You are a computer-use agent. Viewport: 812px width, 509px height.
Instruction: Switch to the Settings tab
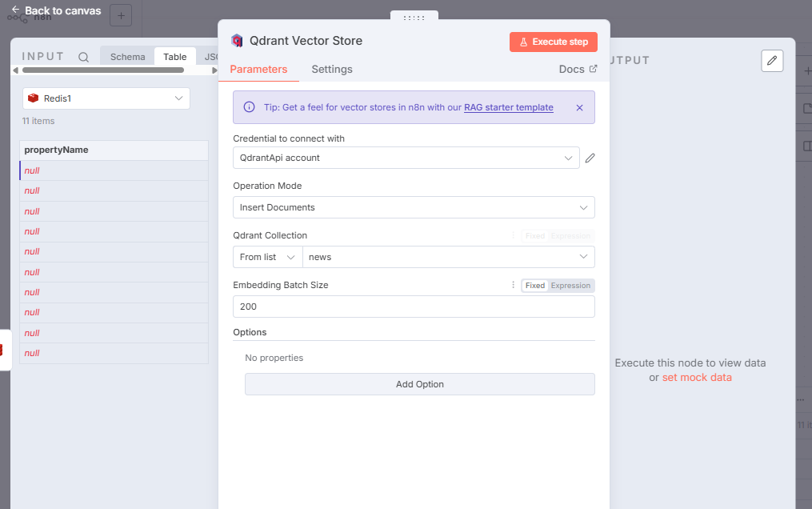tap(332, 70)
